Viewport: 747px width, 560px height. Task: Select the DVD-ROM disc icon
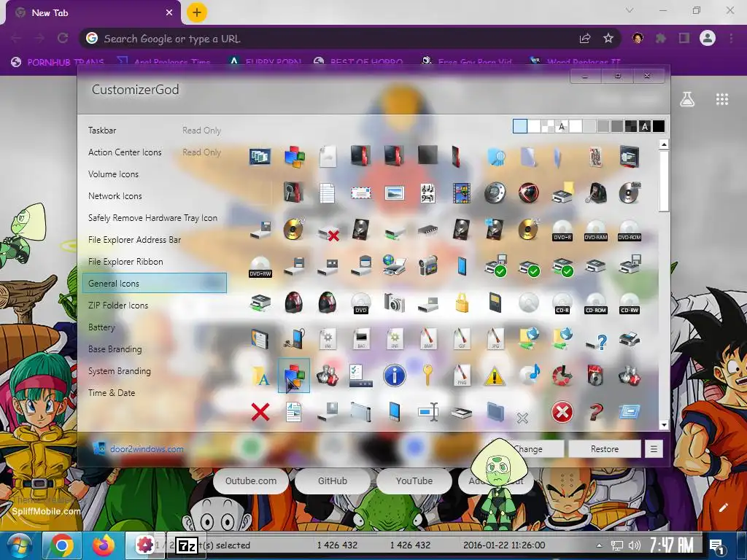coord(630,230)
